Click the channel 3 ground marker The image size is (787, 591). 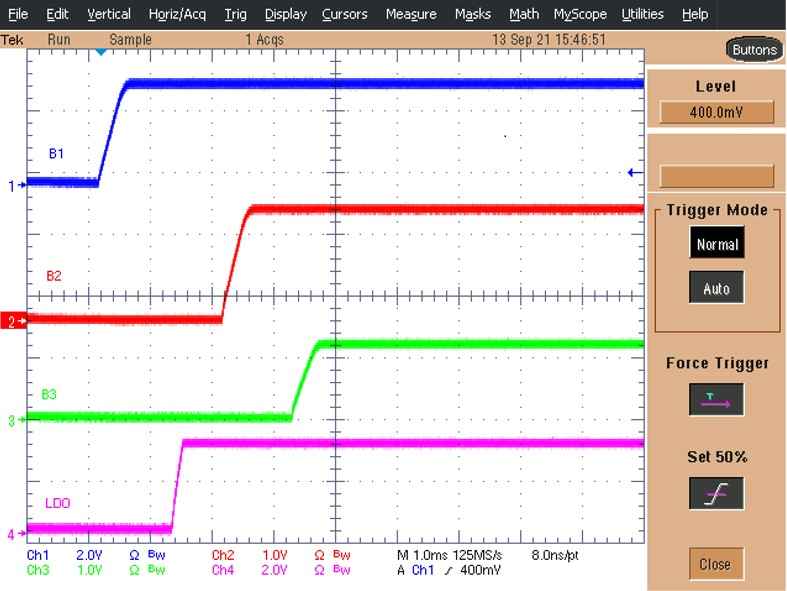tap(13, 421)
